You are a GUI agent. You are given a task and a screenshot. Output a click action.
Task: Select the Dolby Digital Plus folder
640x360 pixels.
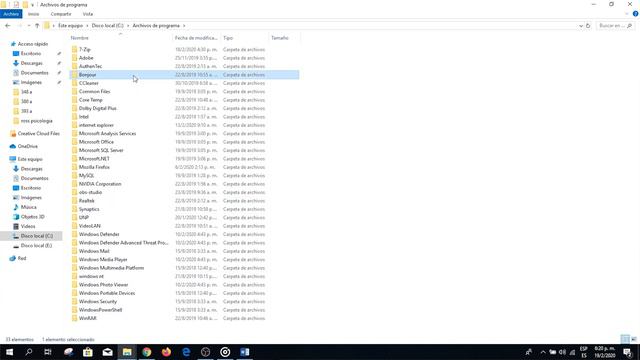tap(98, 108)
